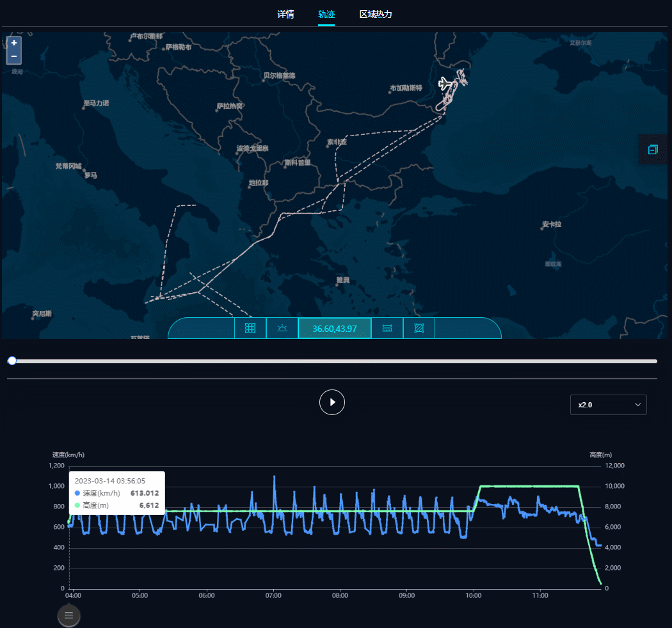The image size is (672, 628).
Task: Open the 区域热力 tab
Action: (376, 14)
